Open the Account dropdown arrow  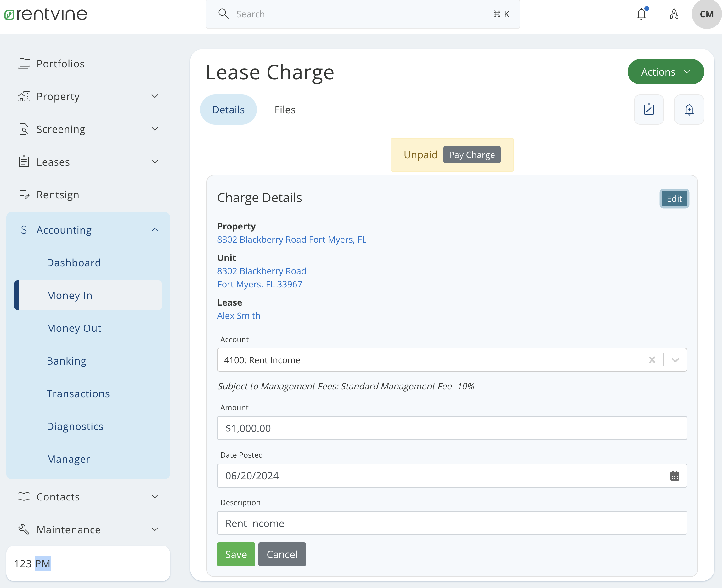pos(675,360)
